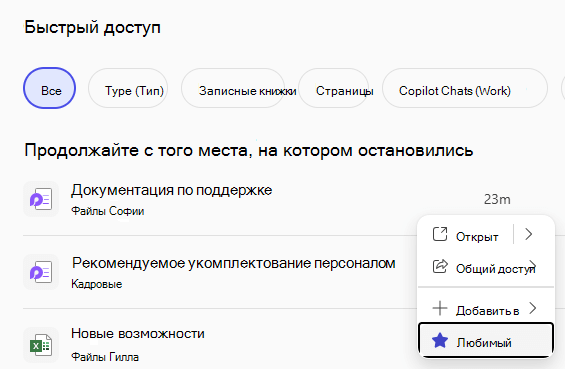The image size is (565, 369).
Task: Click the Продолжайте с того места heading
Action: click(249, 150)
